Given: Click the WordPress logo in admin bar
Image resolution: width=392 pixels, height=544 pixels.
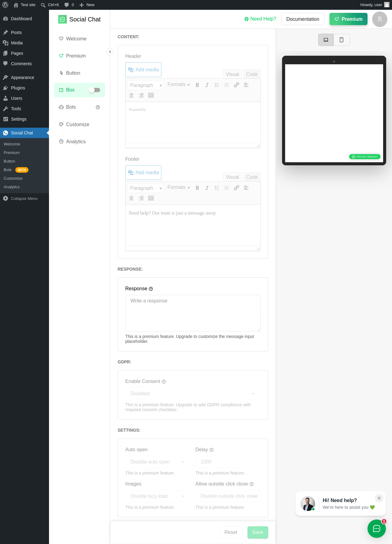Looking at the screenshot, I should click(x=5, y=5).
